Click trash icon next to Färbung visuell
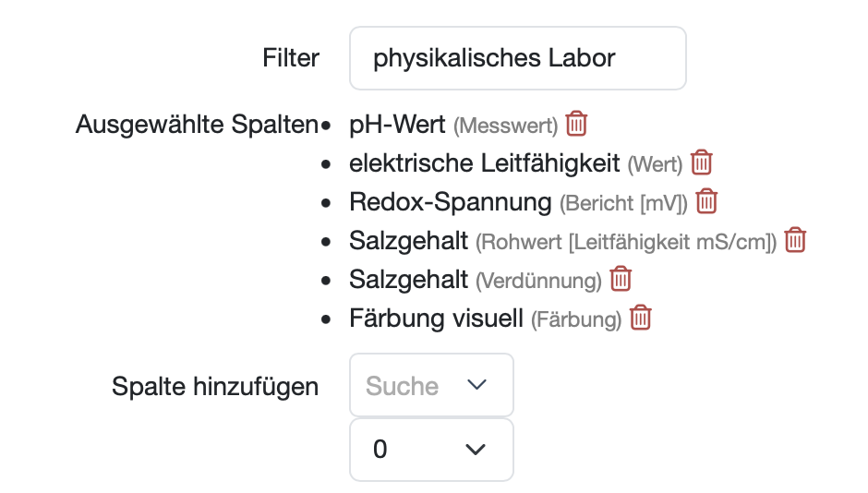 641,318
